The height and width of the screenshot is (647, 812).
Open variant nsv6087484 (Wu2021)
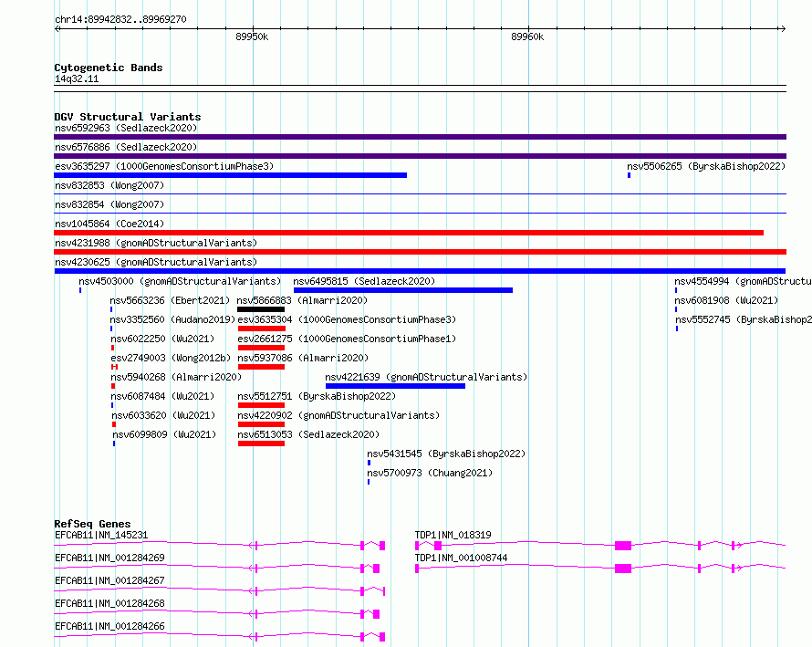pyautogui.click(x=162, y=396)
